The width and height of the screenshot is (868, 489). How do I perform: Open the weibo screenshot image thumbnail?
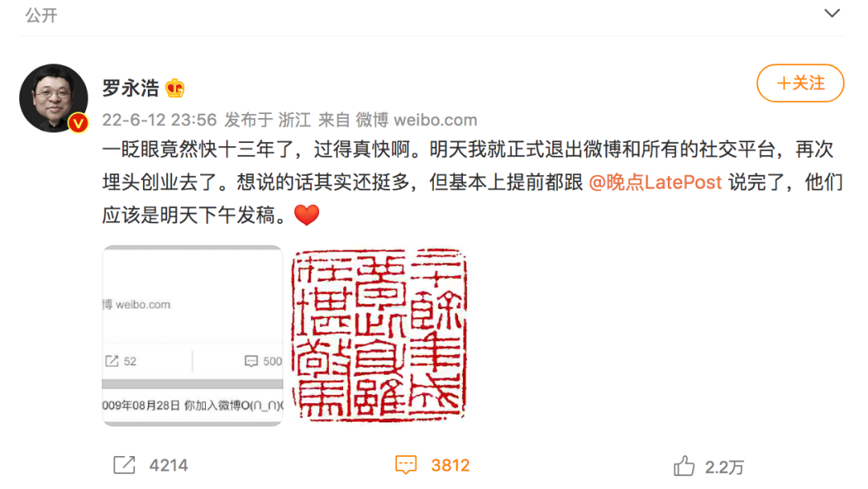193,336
